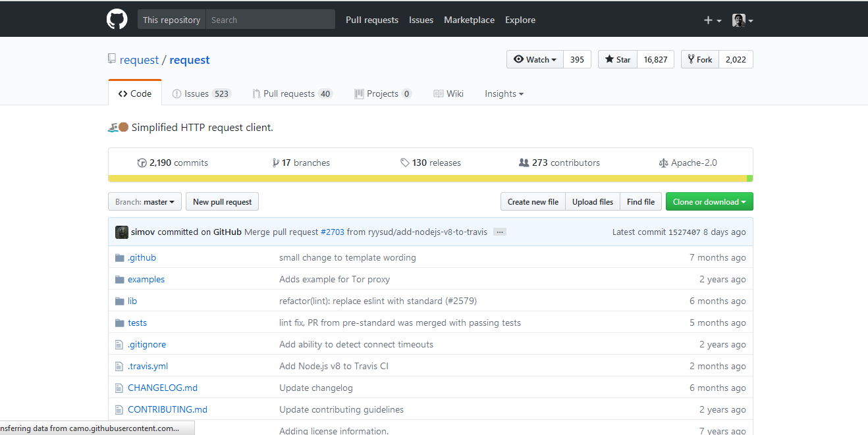Click the folder icon beside examples
868x435 pixels.
point(119,279)
